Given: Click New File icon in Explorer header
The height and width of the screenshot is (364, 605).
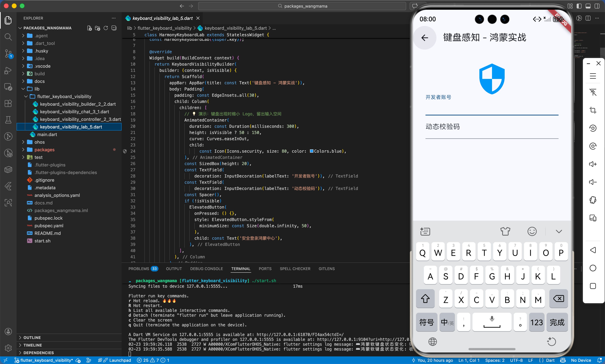Looking at the screenshot, I should [89, 28].
